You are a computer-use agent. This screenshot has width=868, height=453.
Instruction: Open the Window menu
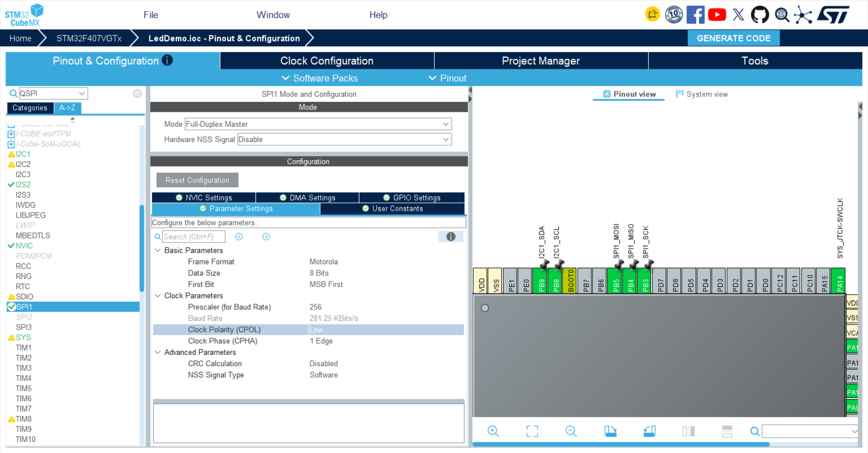(273, 15)
